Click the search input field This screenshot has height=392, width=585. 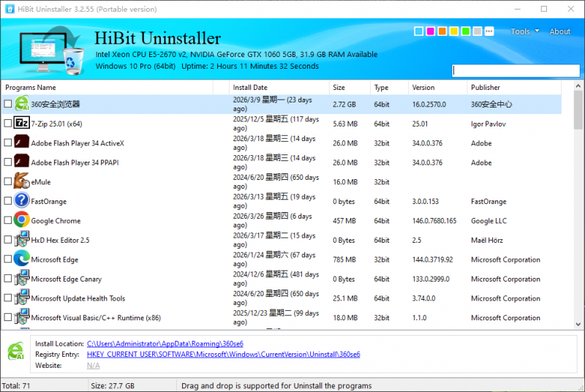[x=516, y=70]
